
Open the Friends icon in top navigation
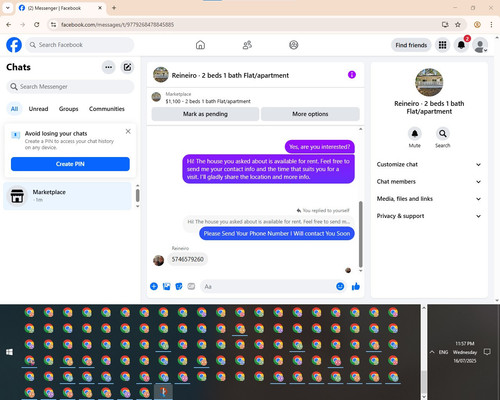[x=247, y=45]
